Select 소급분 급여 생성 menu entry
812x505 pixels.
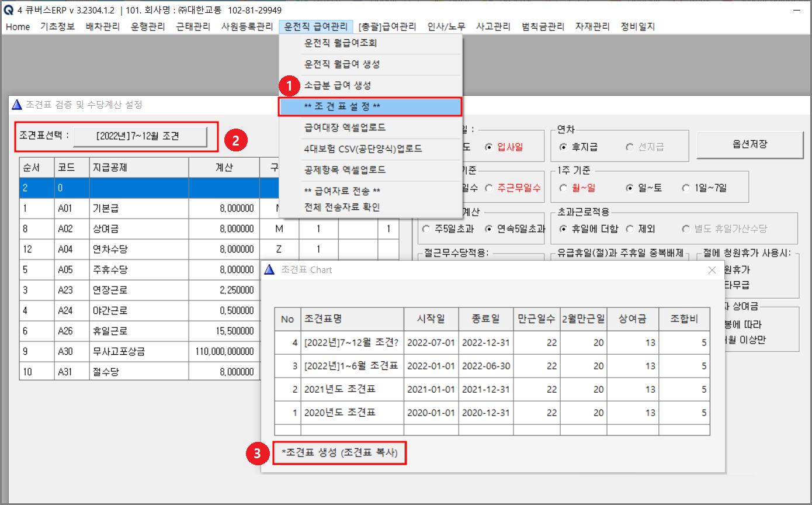pos(370,85)
